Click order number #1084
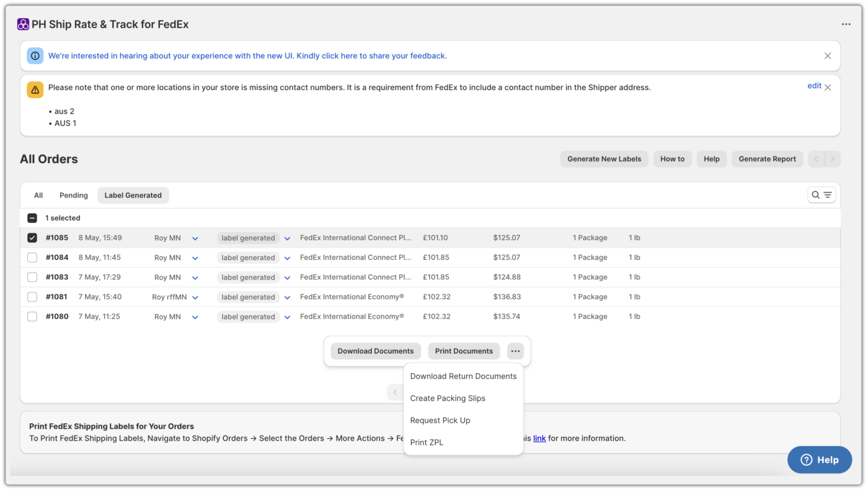Screen dimensions: 868x489 click(x=57, y=258)
